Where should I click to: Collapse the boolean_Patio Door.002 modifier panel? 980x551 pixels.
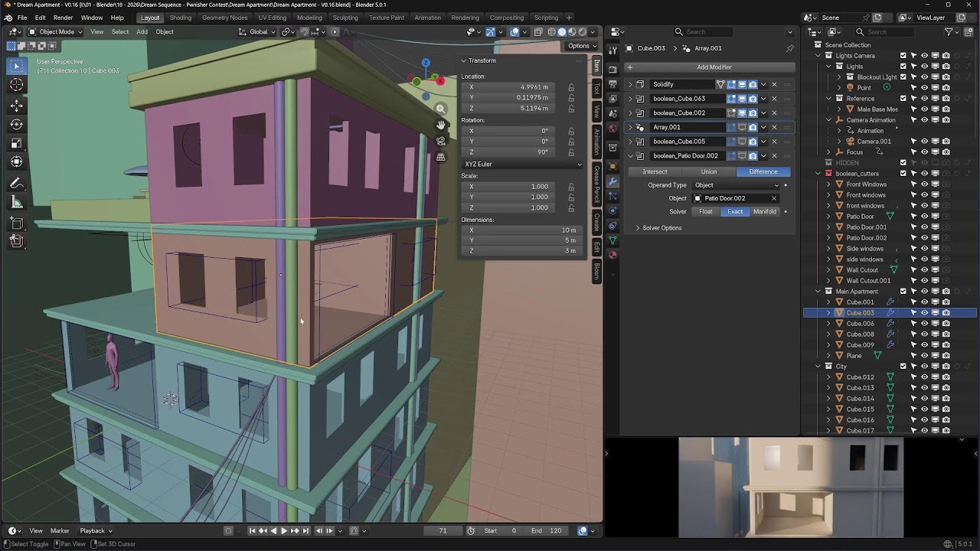coord(631,156)
